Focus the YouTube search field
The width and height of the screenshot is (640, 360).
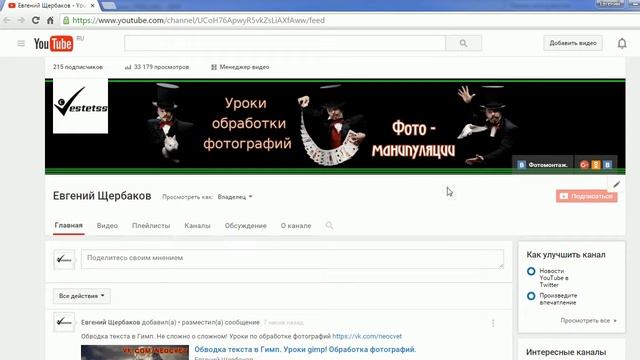click(x=285, y=43)
